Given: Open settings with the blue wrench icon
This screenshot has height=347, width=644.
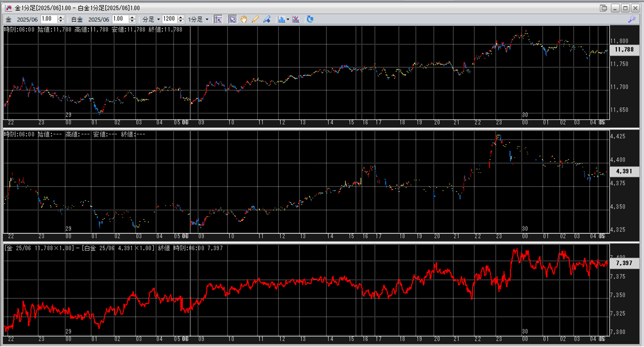Looking at the screenshot, I should click(x=632, y=19).
